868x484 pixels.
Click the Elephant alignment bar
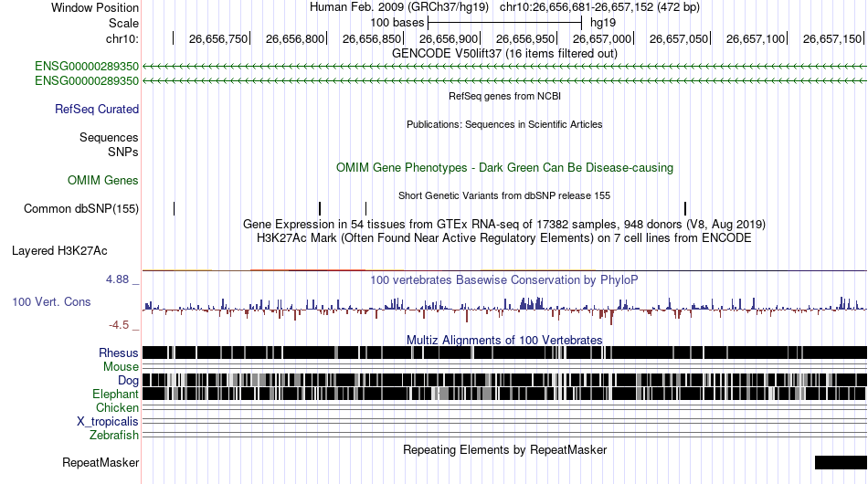[x=504, y=394]
